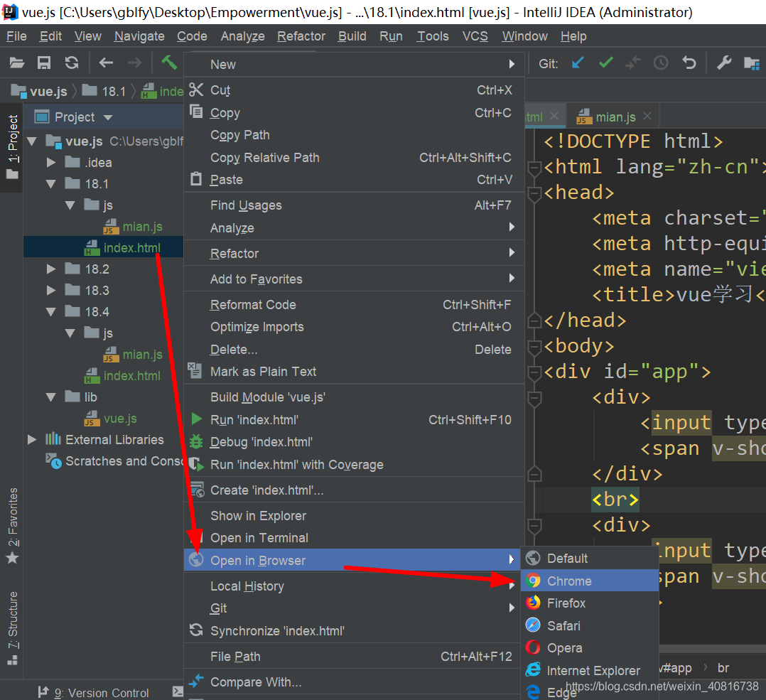This screenshot has height=700, width=766.
Task: Click the Cut scissors icon in context menu
Action: coord(196,90)
